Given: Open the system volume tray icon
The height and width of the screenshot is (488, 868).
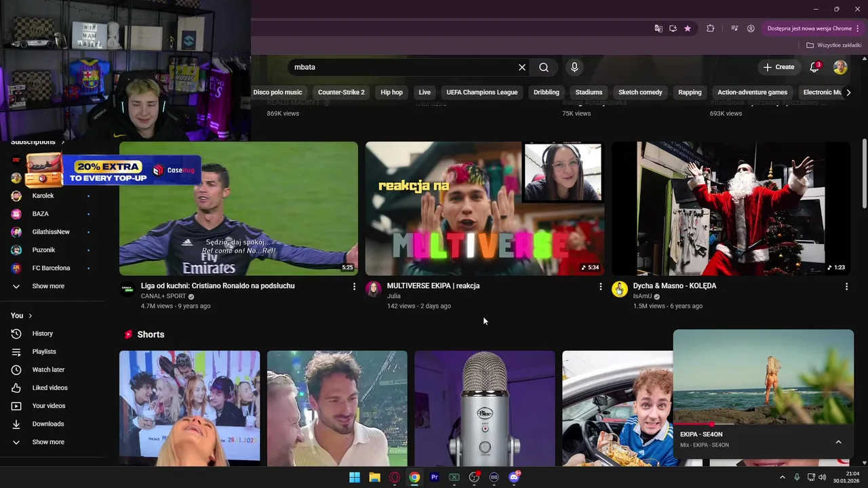Looking at the screenshot, I should coord(822,477).
